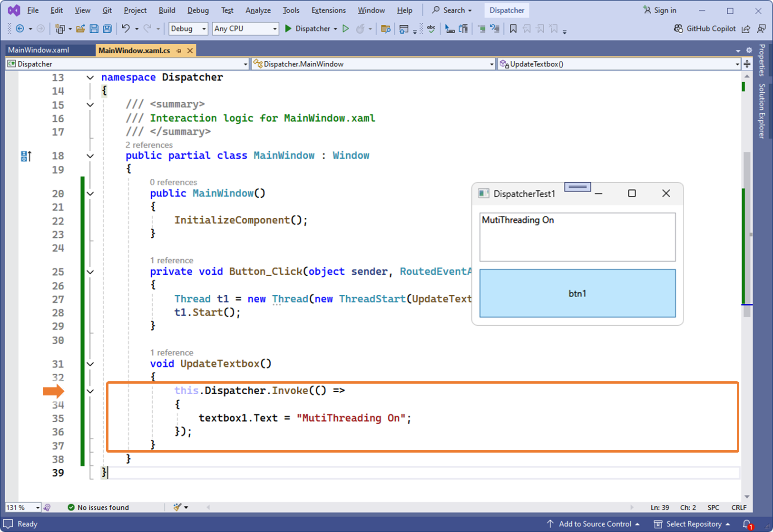
Task: Click the split editor icon by UpdateTextbox dropdown
Action: click(x=747, y=64)
